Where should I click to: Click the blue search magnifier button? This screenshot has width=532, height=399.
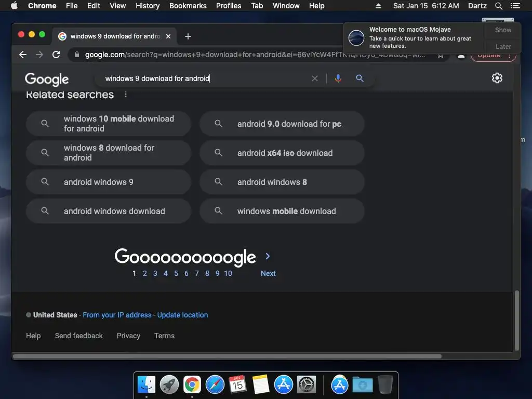click(x=360, y=78)
